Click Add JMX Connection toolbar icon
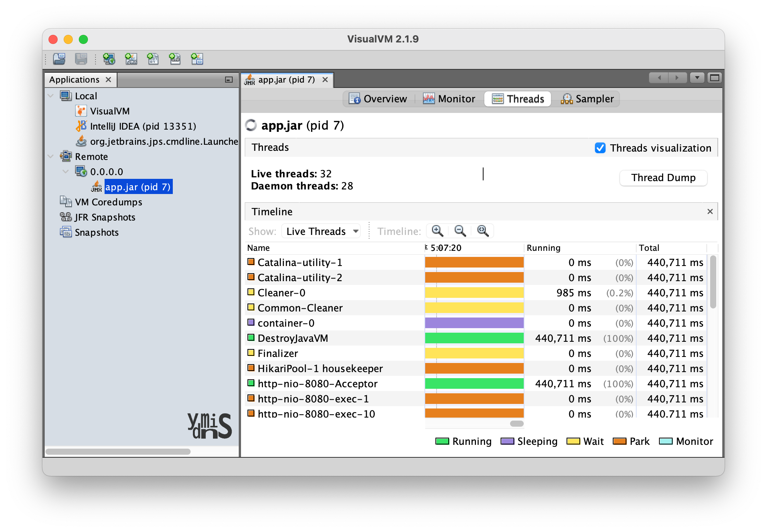This screenshot has width=767, height=532. 131,59
